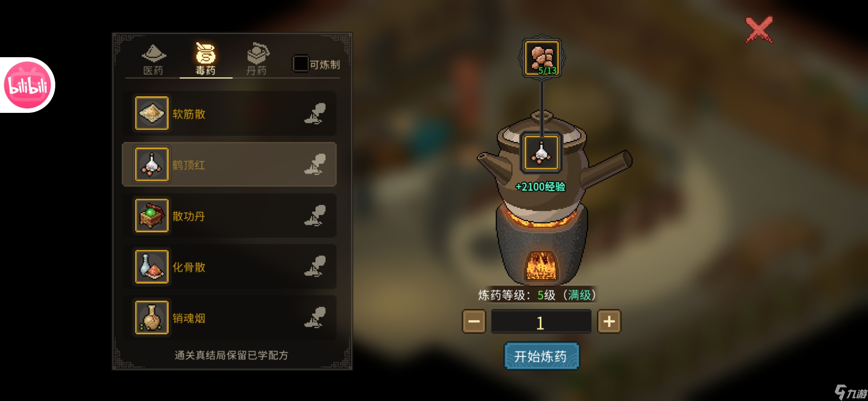Screen dimensions: 868x401
Task: Select the 软筋散 recipe icon
Action: click(152, 113)
